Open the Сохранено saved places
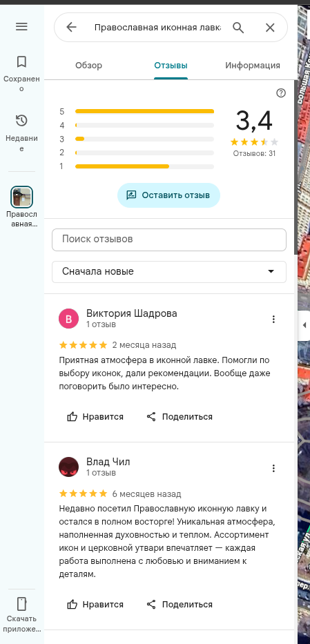Image resolution: width=310 pixels, height=644 pixels. 21,75
